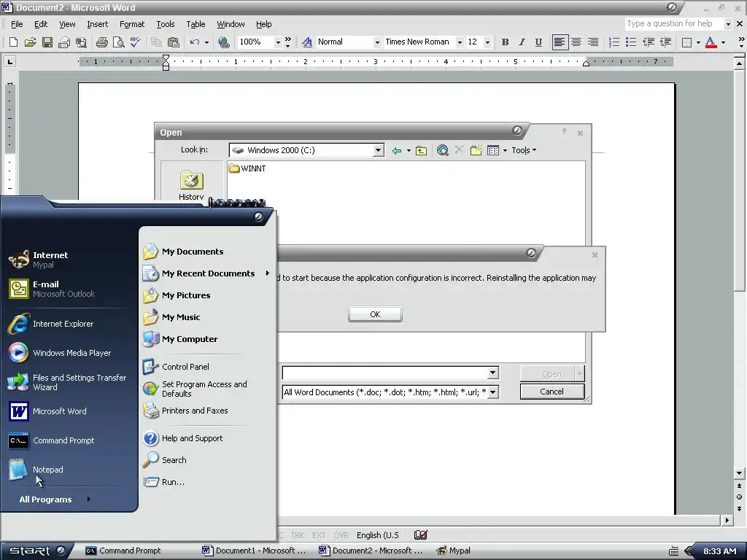The image size is (747, 560).
Task: Click the Insert Hyperlink globe icon
Action: 223,42
